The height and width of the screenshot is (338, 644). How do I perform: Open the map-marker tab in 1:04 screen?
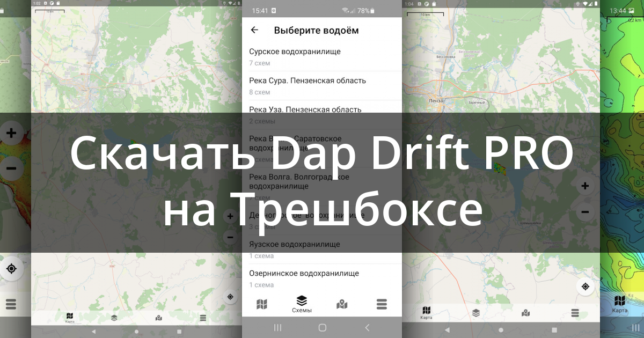coord(526,312)
